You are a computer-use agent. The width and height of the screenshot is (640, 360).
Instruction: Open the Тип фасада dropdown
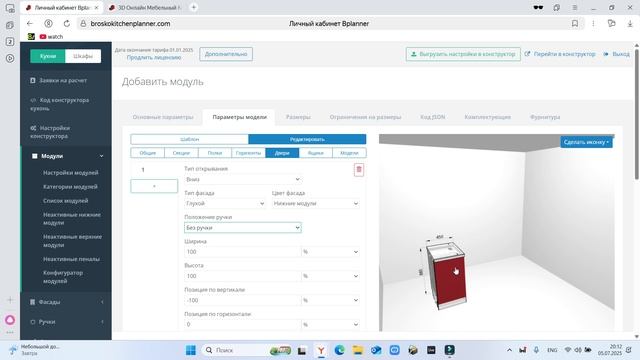coord(225,203)
